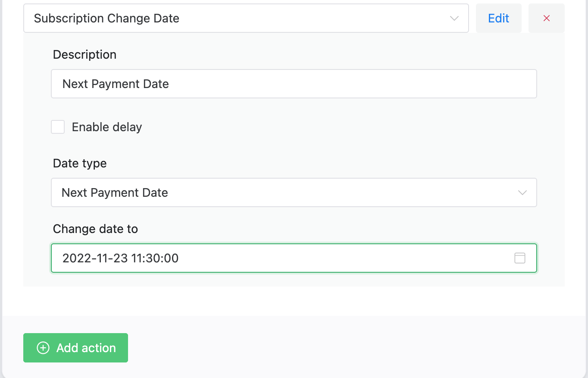The image size is (588, 378).
Task: Click the 'Date type' field label
Action: coord(80,163)
